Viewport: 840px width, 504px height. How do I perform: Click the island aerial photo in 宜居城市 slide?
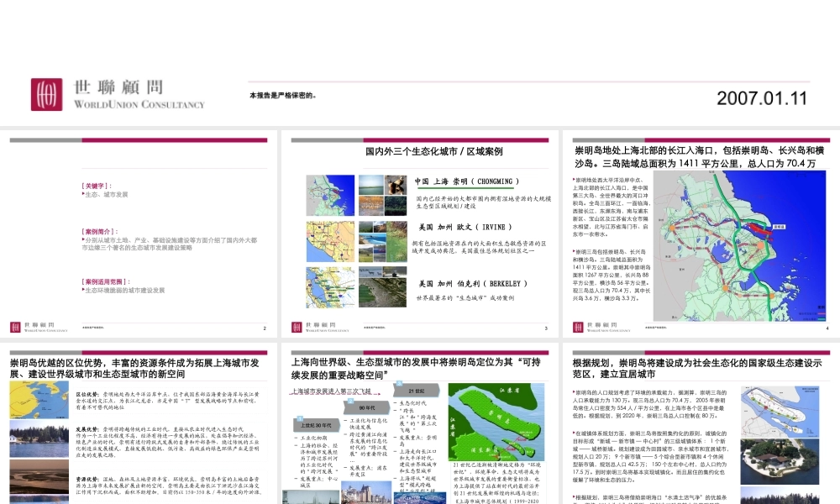(780, 461)
